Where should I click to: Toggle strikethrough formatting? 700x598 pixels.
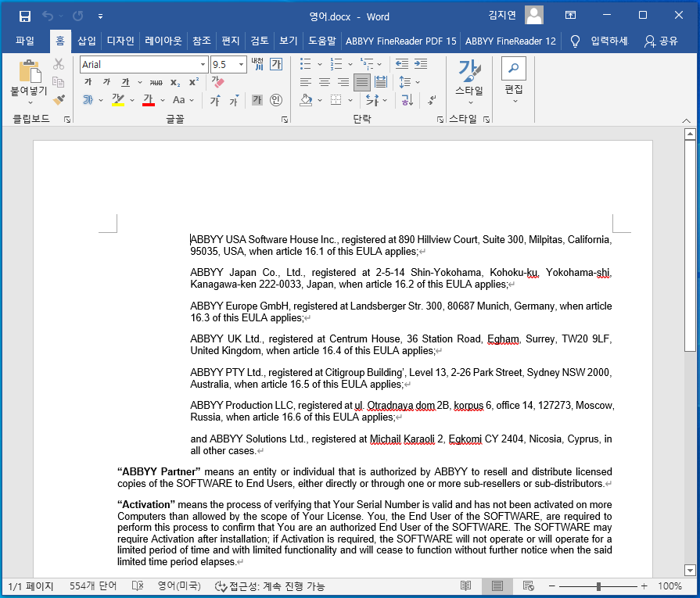[156, 83]
